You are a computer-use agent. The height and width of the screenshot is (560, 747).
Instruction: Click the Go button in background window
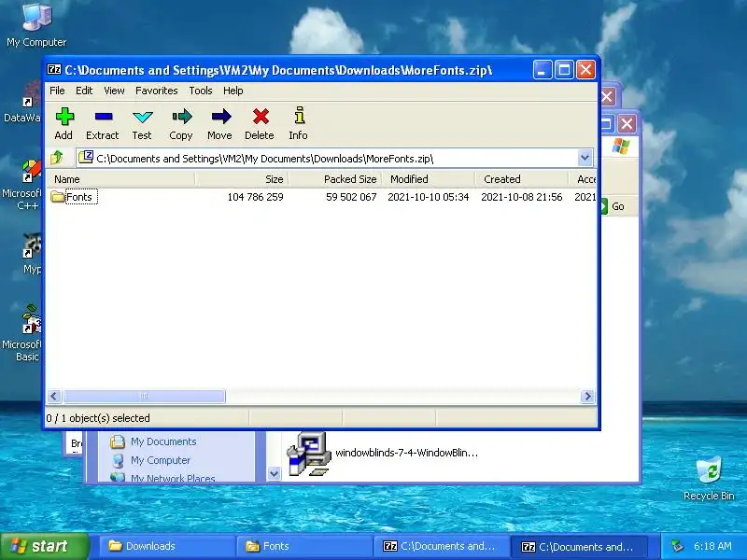click(613, 206)
